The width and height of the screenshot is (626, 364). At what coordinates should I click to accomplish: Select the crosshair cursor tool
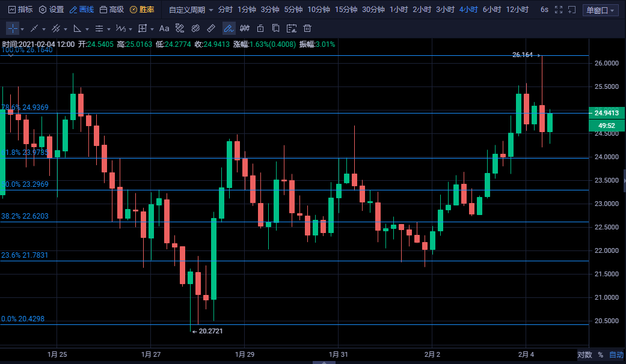(x=13, y=28)
